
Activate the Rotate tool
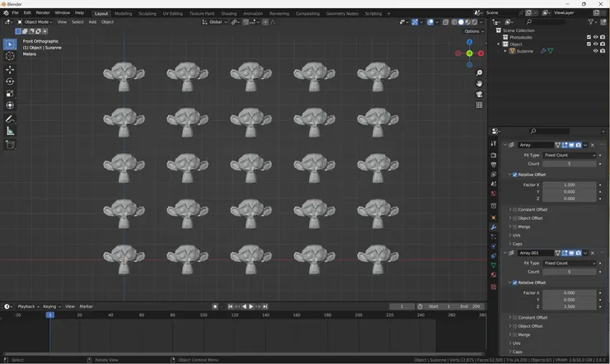click(10, 82)
